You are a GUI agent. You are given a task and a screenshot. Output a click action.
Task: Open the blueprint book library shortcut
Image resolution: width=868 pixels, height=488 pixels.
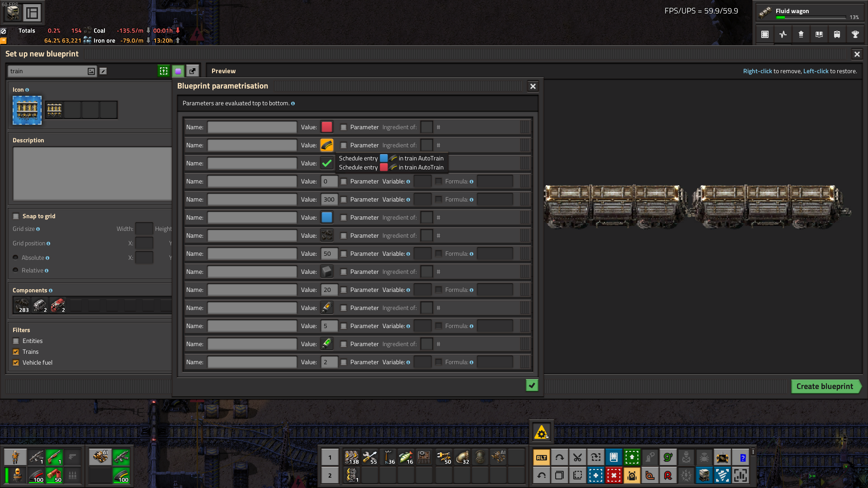pyautogui.click(x=613, y=457)
